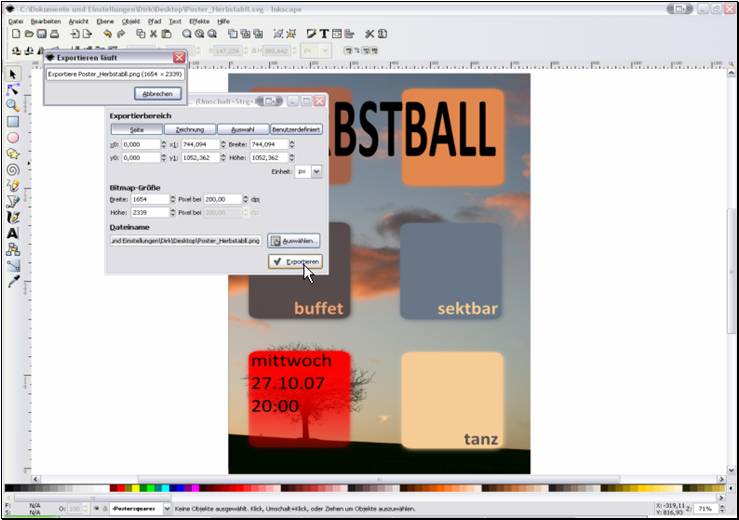
Task: Toggle export area to Seite
Action: tap(136, 129)
